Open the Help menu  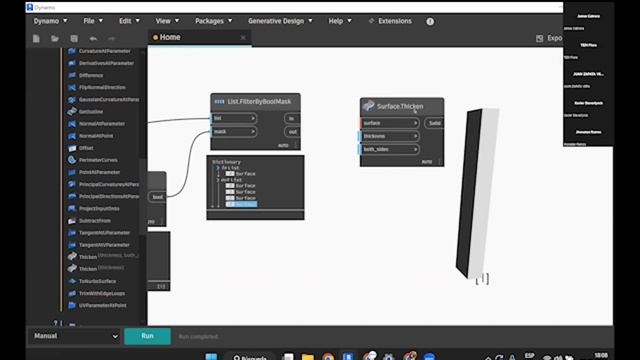click(x=340, y=21)
